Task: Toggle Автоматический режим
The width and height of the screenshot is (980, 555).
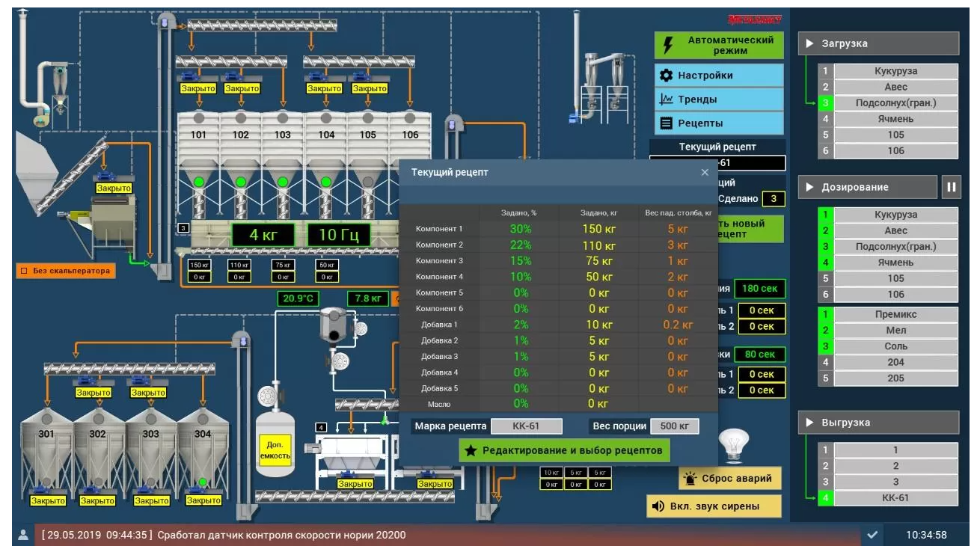Action: coord(719,46)
